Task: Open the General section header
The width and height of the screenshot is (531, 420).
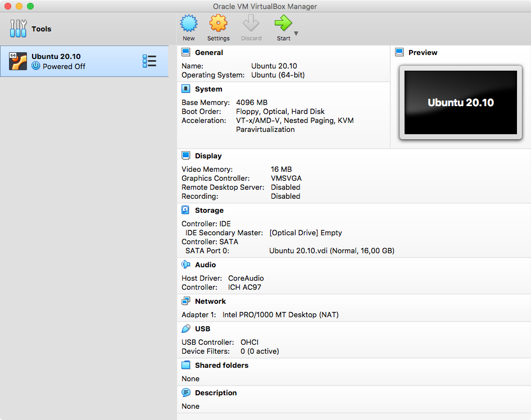Action: tap(208, 52)
